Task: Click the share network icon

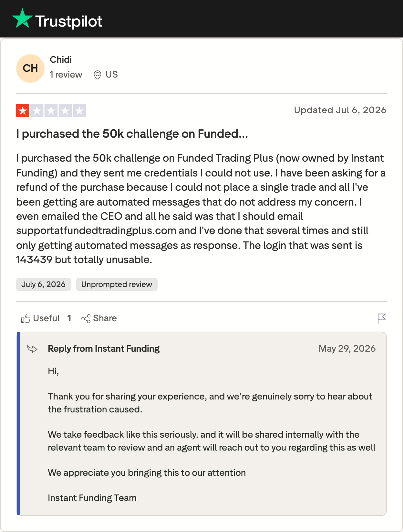Action: tap(86, 319)
